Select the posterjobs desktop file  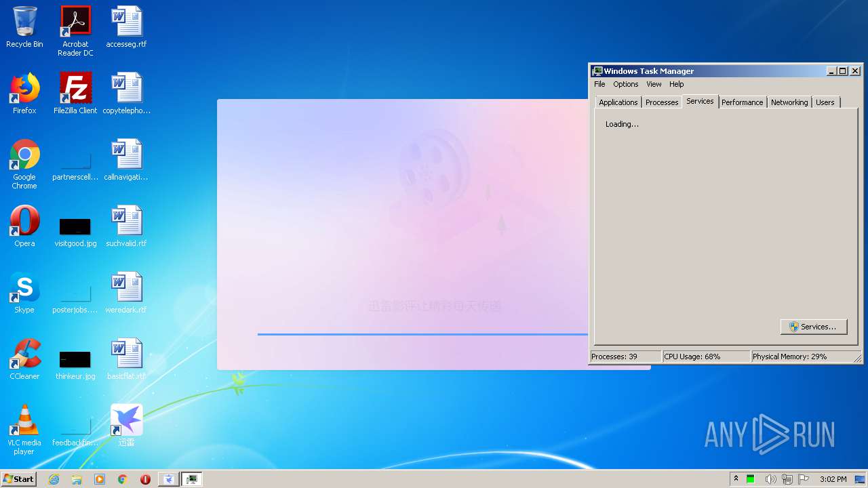click(x=75, y=297)
